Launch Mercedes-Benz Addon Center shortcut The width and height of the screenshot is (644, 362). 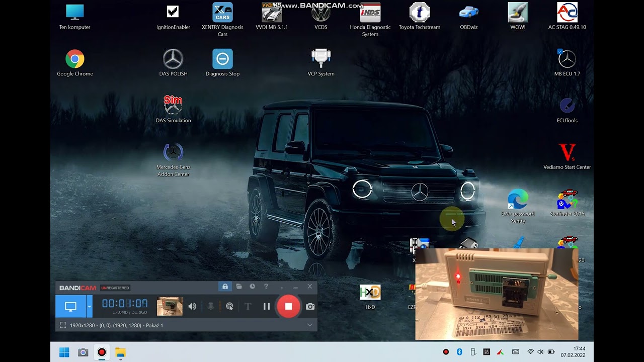[173, 160]
